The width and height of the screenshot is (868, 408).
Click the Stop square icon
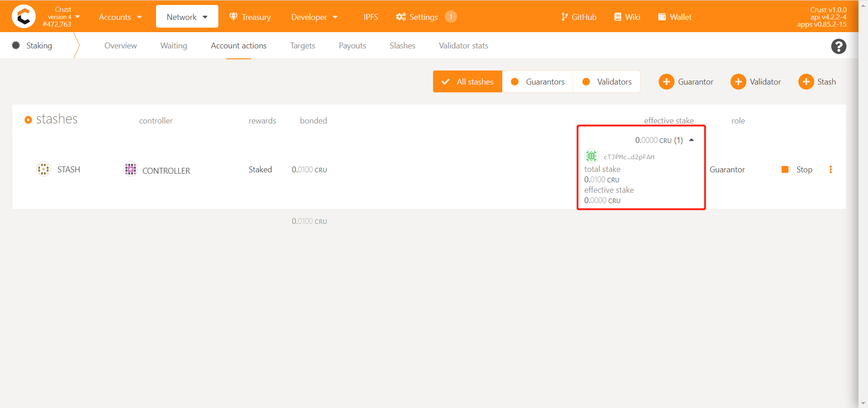click(x=785, y=170)
